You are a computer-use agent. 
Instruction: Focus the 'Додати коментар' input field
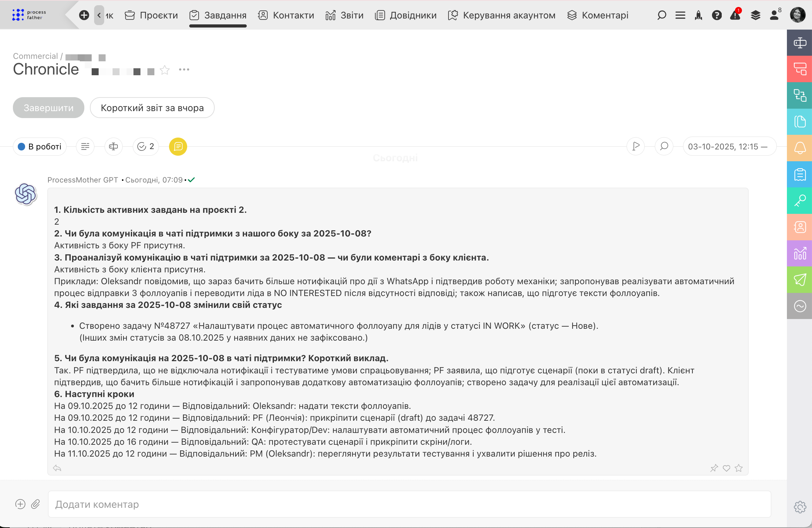click(x=409, y=504)
